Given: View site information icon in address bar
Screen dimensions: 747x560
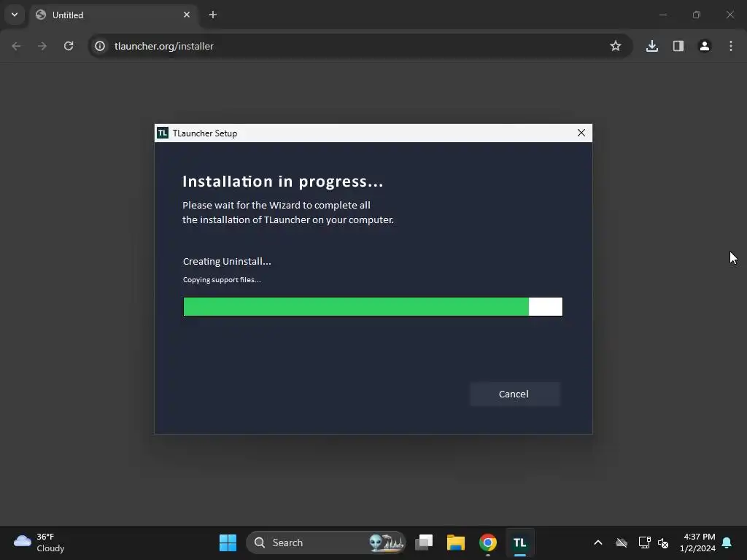Looking at the screenshot, I should 100,46.
